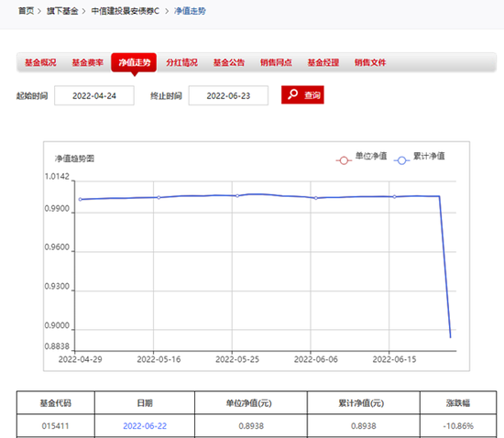Click 起始时间 label
Screen dimensions: 504x438
tap(32, 96)
